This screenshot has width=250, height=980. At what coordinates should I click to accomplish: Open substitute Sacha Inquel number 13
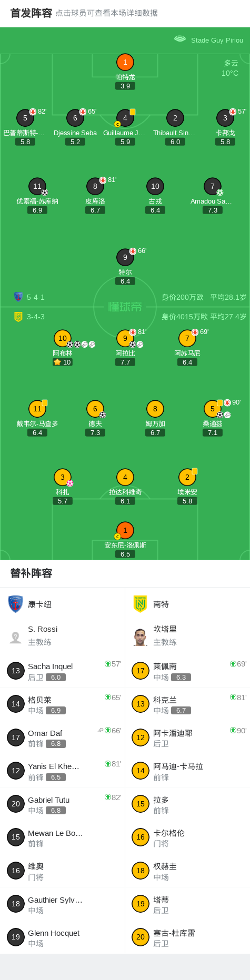click(62, 671)
